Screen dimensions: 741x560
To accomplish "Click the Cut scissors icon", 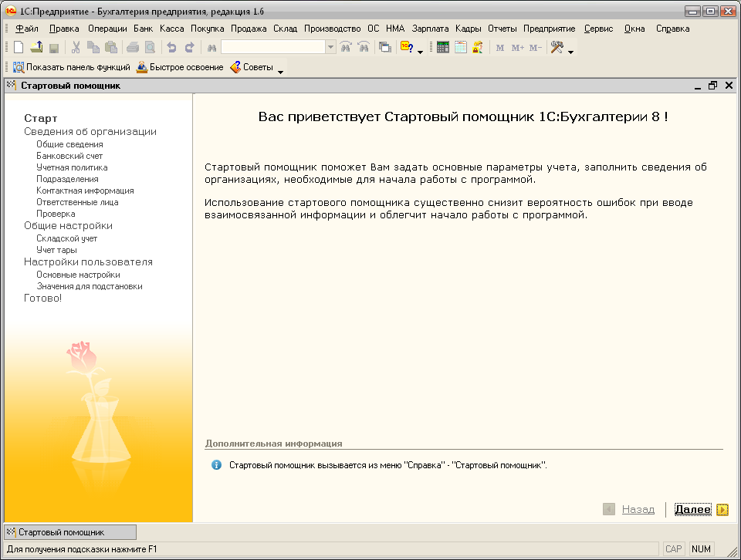I will pos(76,47).
